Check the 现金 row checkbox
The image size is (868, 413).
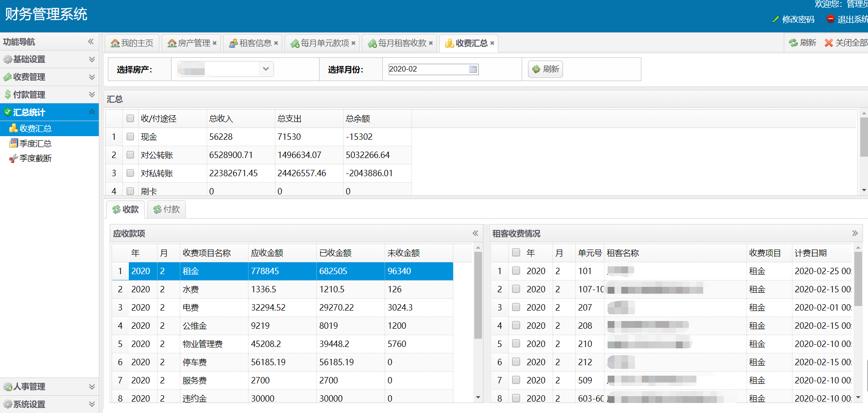point(130,137)
